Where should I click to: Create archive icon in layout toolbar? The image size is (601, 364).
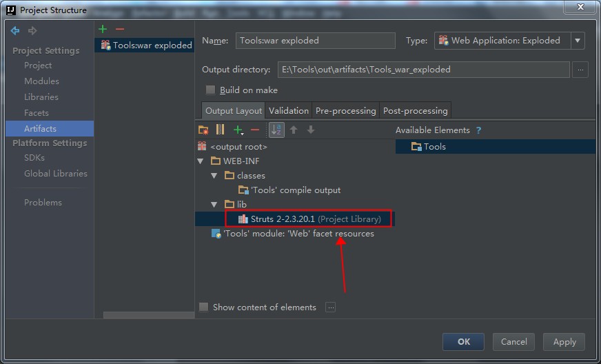[x=221, y=130]
